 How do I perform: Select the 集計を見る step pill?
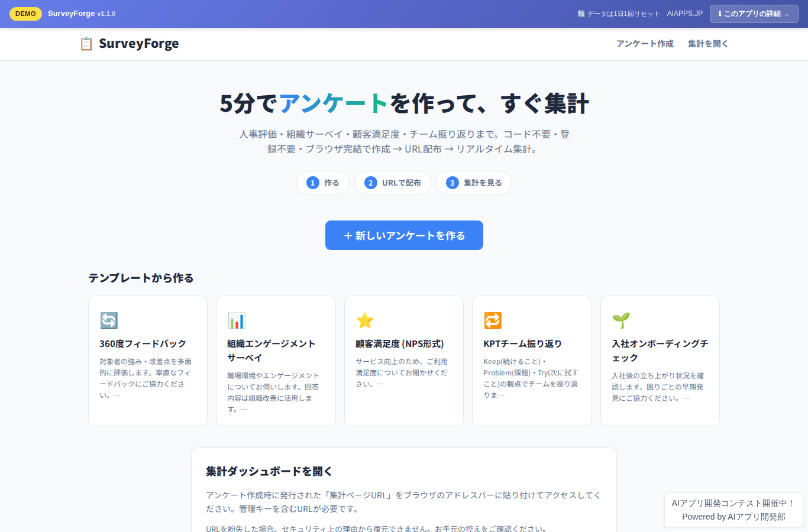coord(474,183)
